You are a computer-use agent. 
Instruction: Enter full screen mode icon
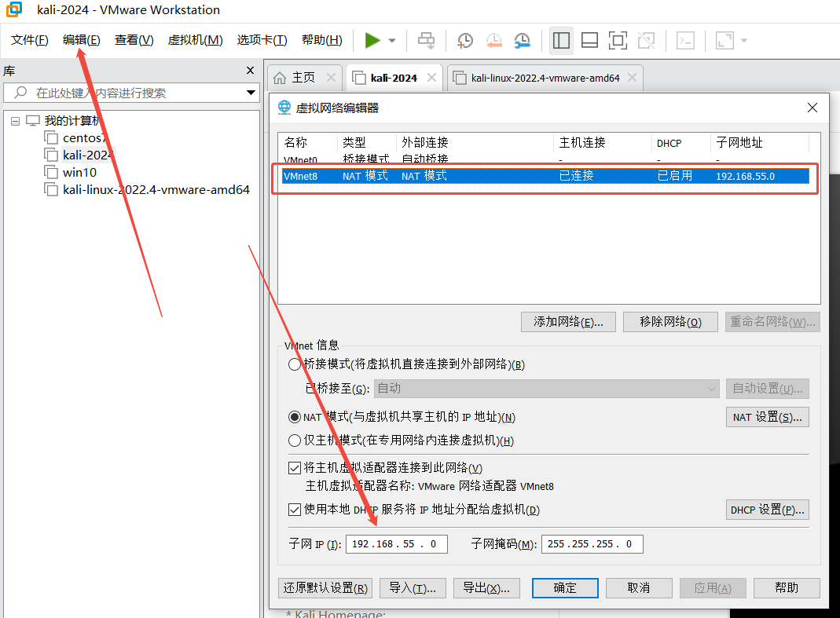point(618,41)
